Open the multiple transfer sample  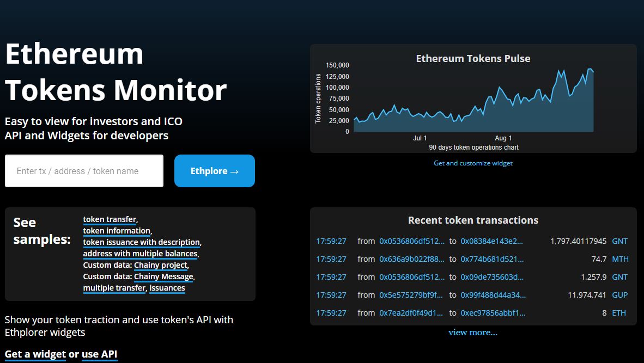(x=114, y=288)
